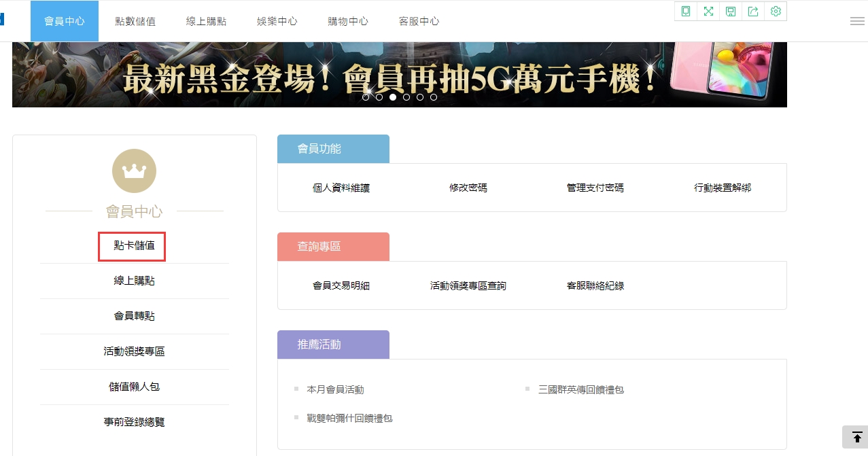
Task: Open the hamburger menu icon
Action: pos(857,21)
